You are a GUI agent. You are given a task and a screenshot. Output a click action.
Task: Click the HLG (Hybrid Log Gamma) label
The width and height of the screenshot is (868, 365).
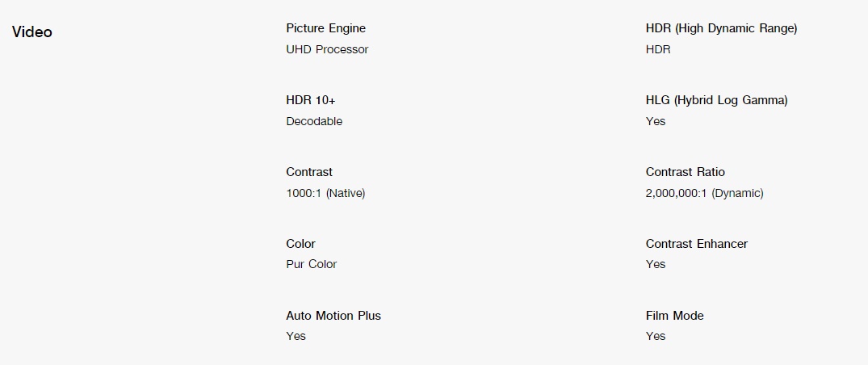pyautogui.click(x=716, y=100)
